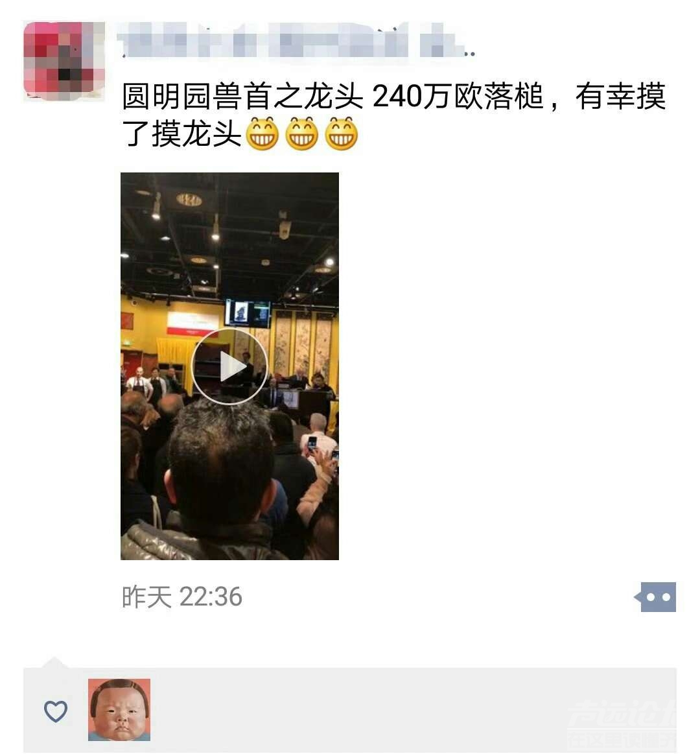Open the poster's blurred profile avatar
Viewport: 700px width, 754px height.
pyautogui.click(x=64, y=61)
